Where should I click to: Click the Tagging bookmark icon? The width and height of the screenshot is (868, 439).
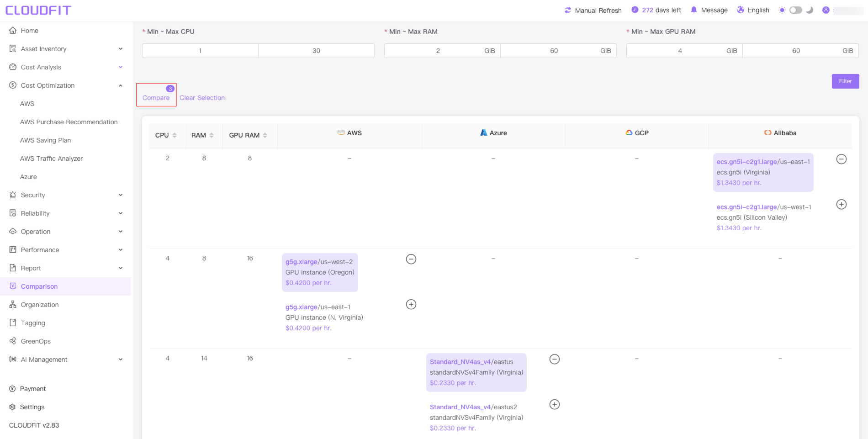click(13, 323)
